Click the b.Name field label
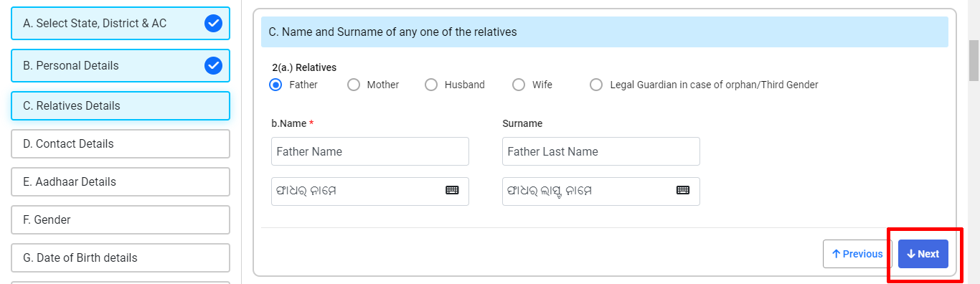 point(293,123)
